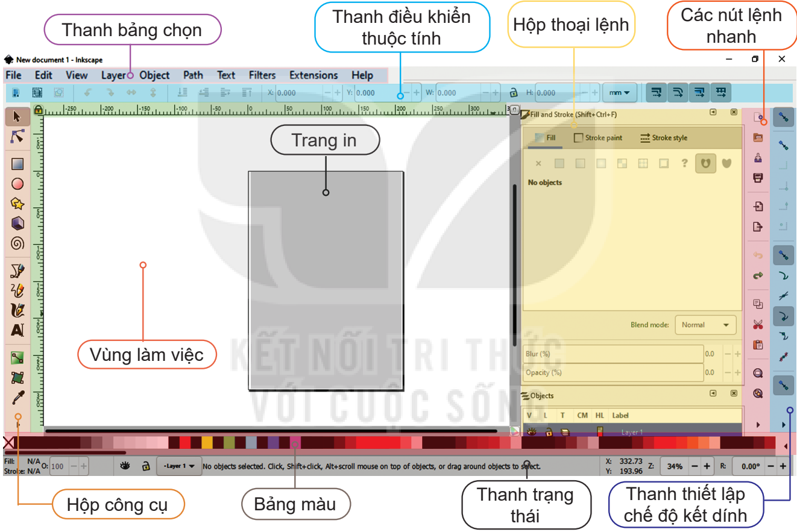This screenshot has height=532, width=797.
Task: Click the Zoom selection command icon
Action: 758,374
